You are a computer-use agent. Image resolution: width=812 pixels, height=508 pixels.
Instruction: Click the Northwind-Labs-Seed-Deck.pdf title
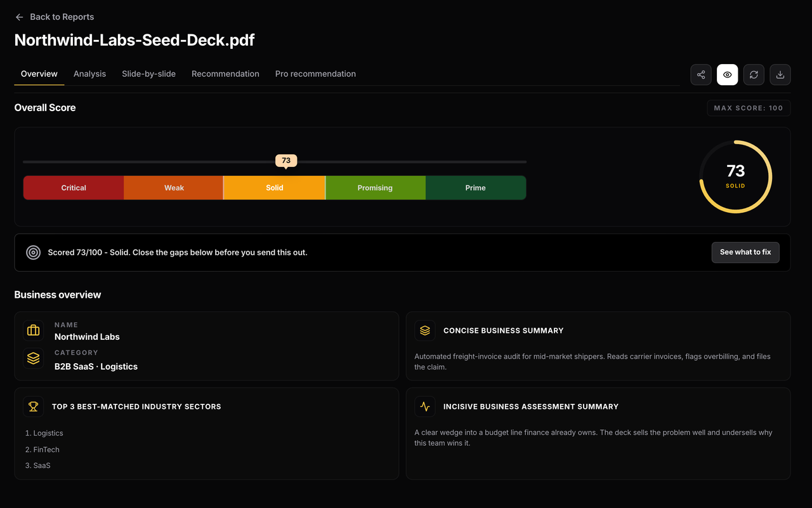coord(134,40)
